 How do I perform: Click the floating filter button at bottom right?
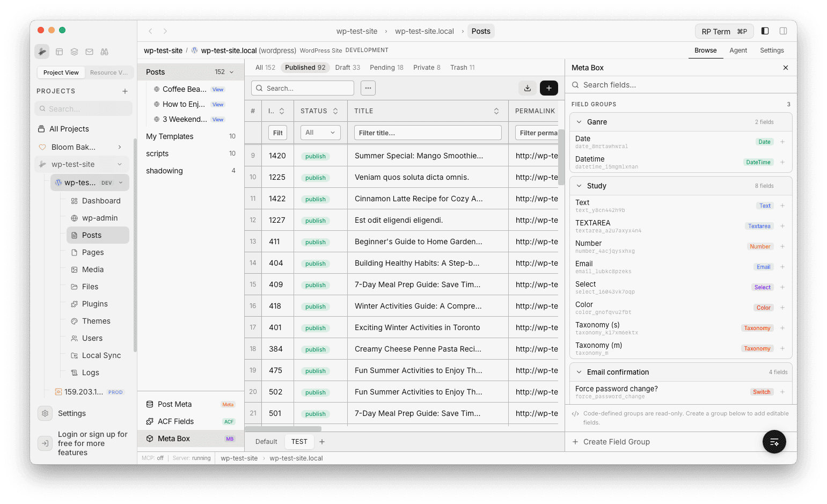773,441
